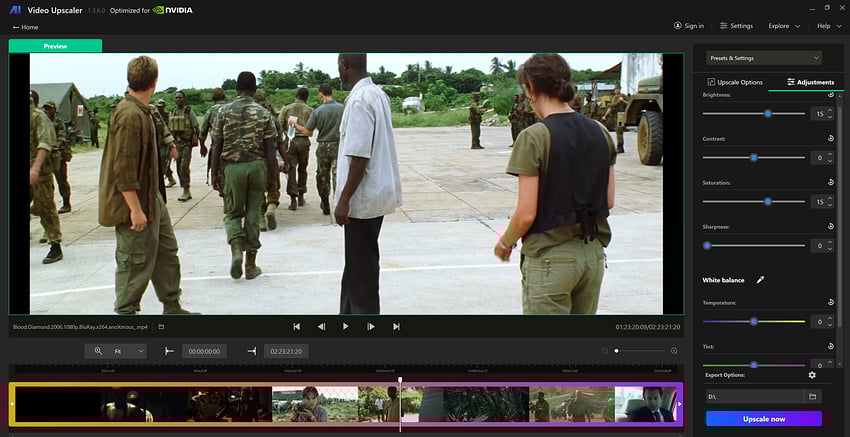Step forward one frame
The width and height of the screenshot is (850, 437).
(x=371, y=326)
